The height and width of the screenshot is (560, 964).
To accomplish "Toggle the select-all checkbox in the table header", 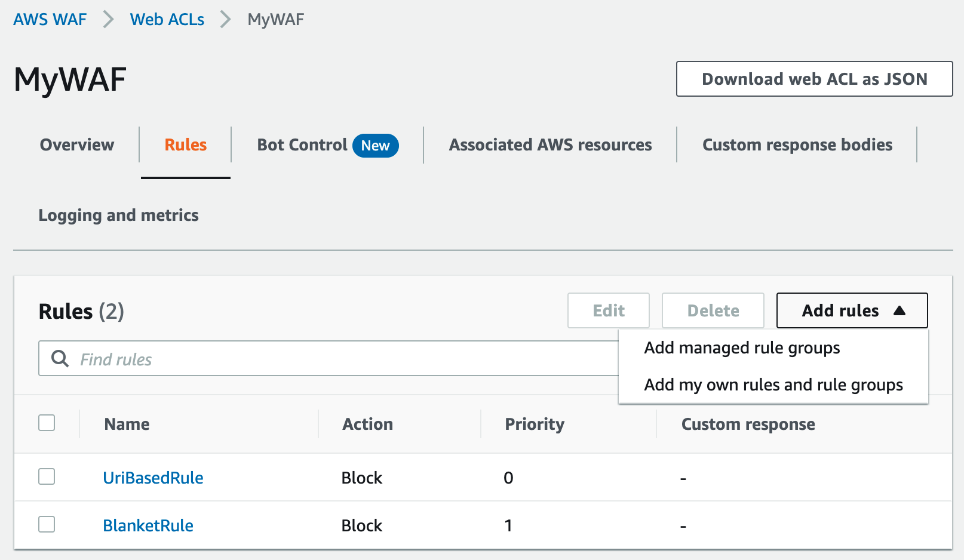I will pyautogui.click(x=47, y=423).
